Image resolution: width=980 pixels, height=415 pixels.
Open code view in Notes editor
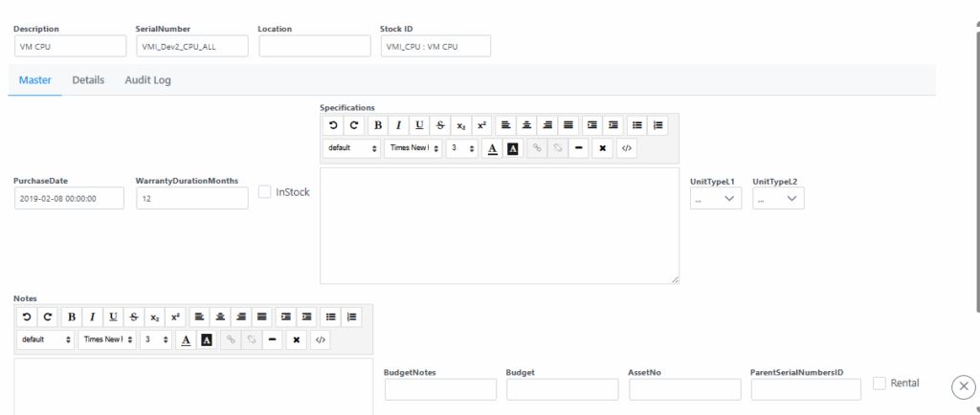click(x=320, y=339)
